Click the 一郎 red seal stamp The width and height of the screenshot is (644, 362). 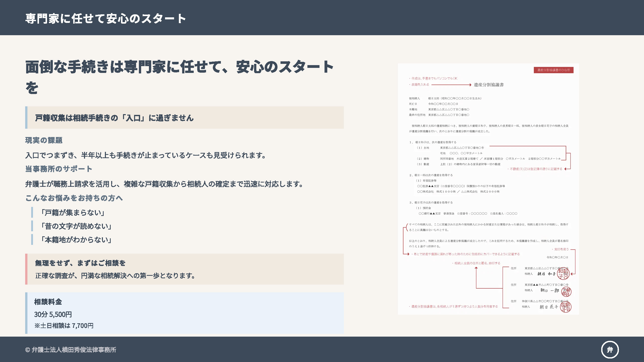tap(566, 292)
